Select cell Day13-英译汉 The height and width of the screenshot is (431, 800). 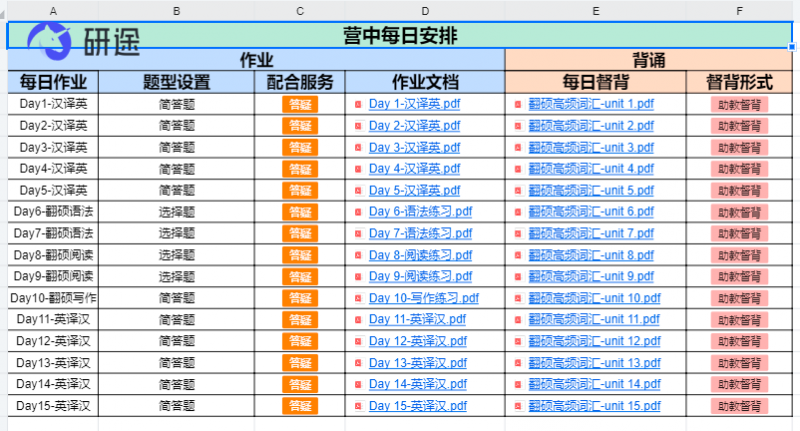coord(53,363)
